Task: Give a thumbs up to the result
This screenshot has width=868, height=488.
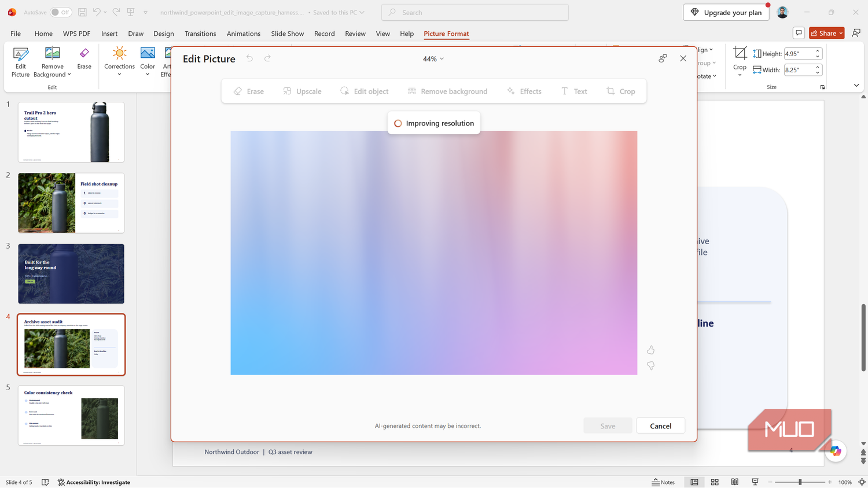Action: tap(650, 350)
